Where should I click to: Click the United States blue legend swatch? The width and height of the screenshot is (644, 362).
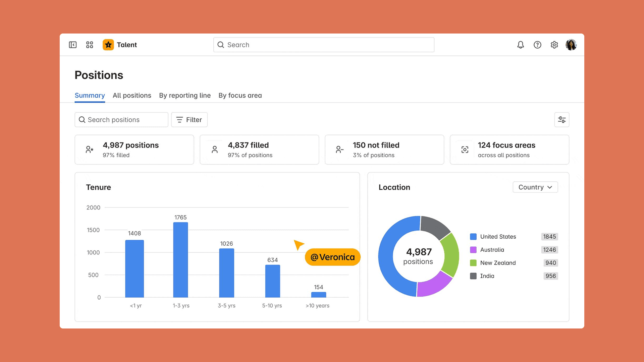[473, 237]
